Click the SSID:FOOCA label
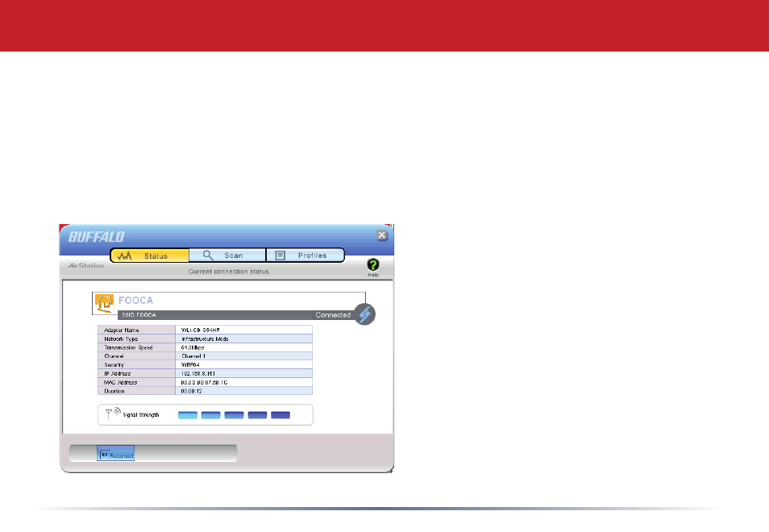This screenshot has width=769, height=532. (x=139, y=315)
